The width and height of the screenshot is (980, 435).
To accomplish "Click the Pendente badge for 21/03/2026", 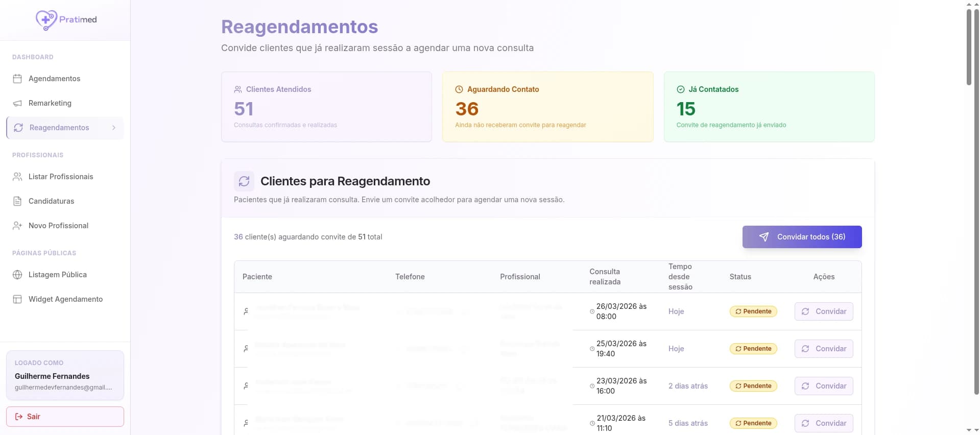I will coord(753,423).
